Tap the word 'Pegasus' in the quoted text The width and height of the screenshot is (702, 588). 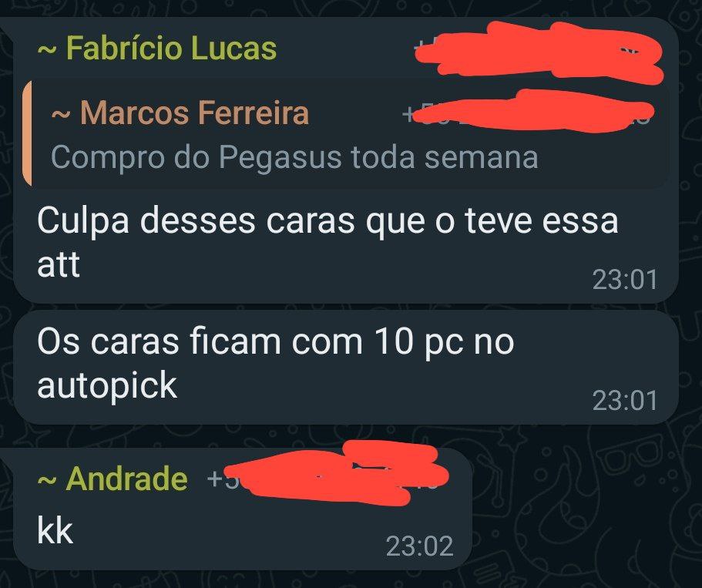pos(280,158)
